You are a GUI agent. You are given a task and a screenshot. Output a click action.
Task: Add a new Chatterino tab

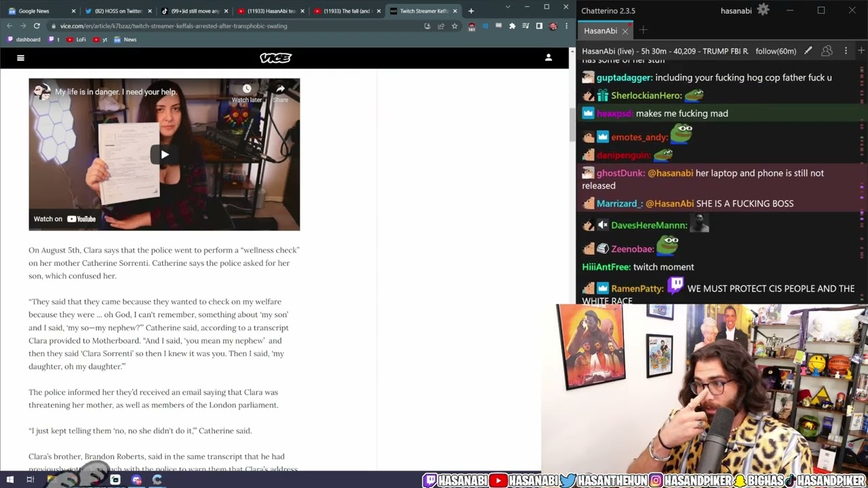(x=643, y=30)
